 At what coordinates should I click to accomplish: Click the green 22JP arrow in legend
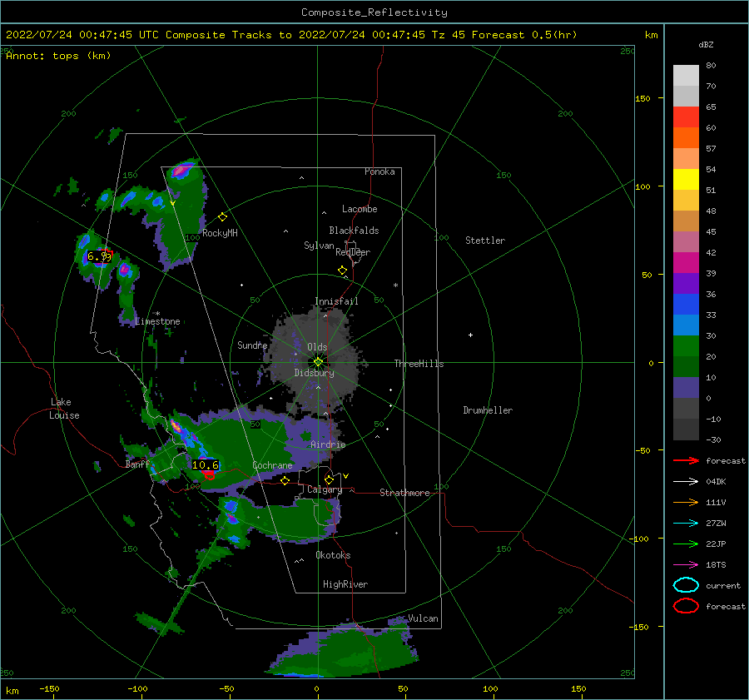click(x=687, y=544)
